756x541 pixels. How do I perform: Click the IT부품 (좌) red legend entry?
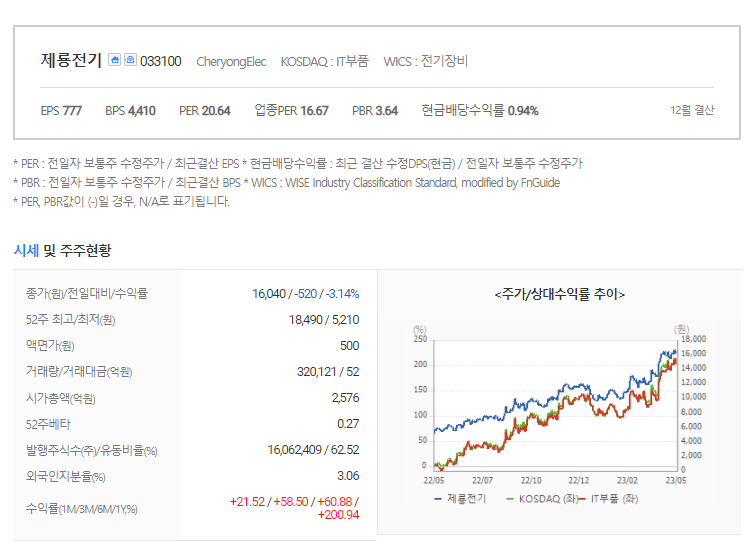(608, 499)
